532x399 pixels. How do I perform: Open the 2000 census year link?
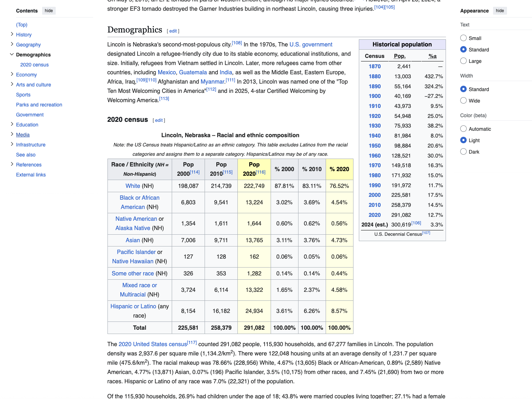[x=375, y=195]
